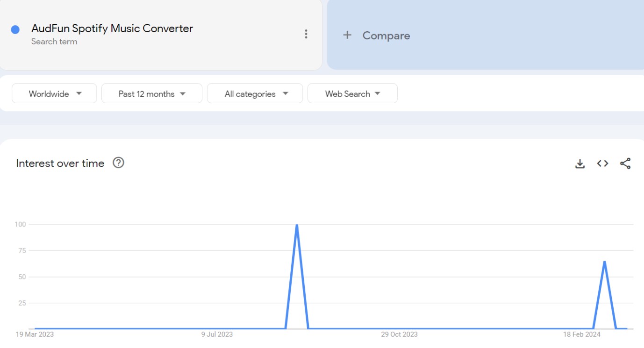Click the 100 peak point on the chart line

297,225
